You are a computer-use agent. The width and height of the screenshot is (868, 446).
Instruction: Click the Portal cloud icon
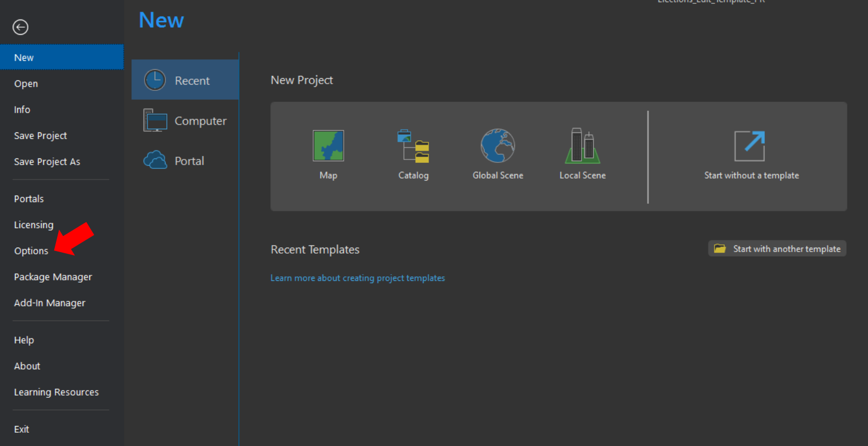point(155,160)
